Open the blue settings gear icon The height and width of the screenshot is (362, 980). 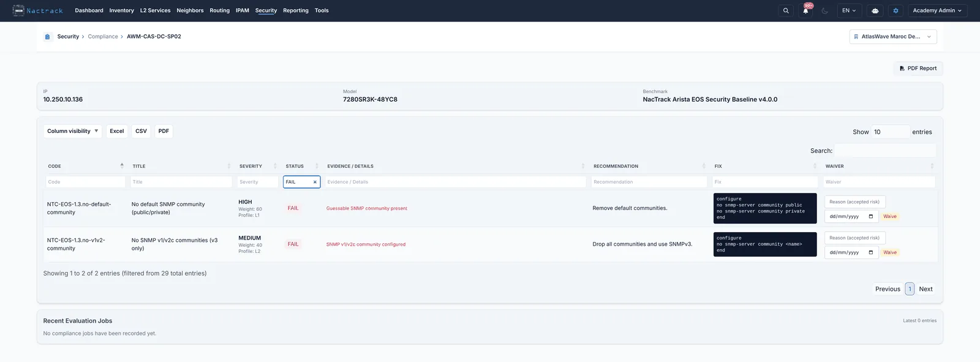[895, 10]
